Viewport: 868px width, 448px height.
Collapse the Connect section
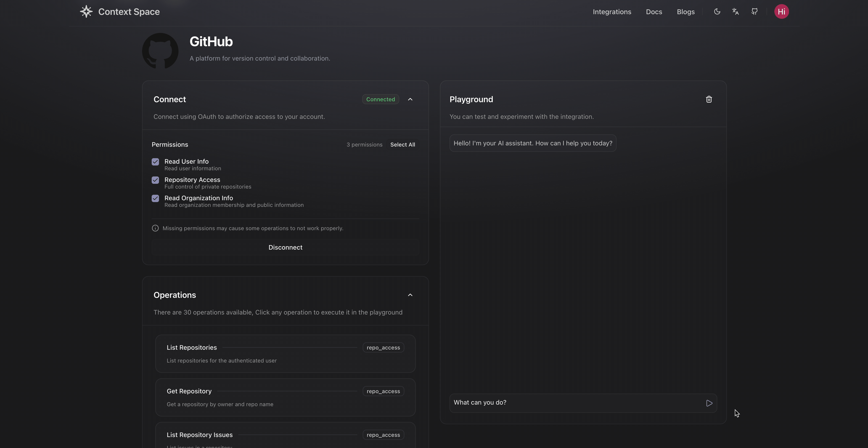(x=410, y=99)
